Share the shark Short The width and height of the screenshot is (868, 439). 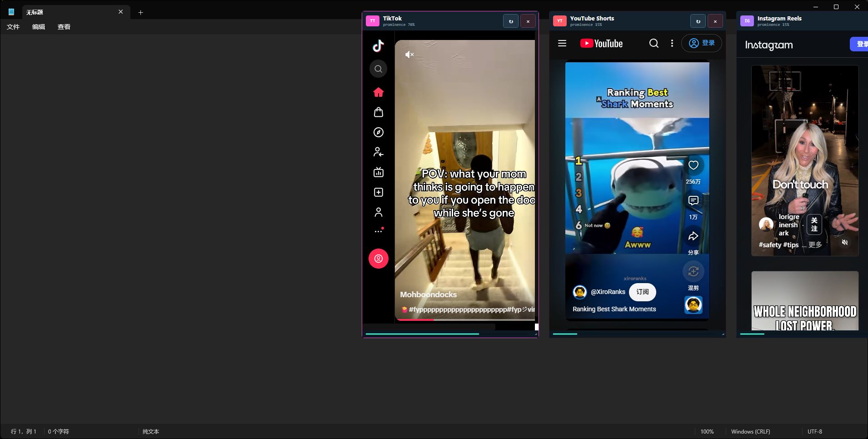pos(693,236)
